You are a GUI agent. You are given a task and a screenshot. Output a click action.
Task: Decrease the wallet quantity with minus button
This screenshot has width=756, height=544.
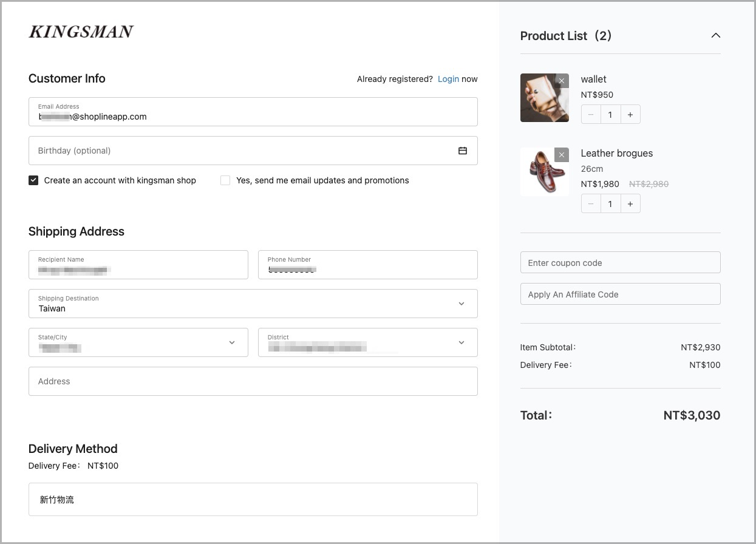click(591, 114)
